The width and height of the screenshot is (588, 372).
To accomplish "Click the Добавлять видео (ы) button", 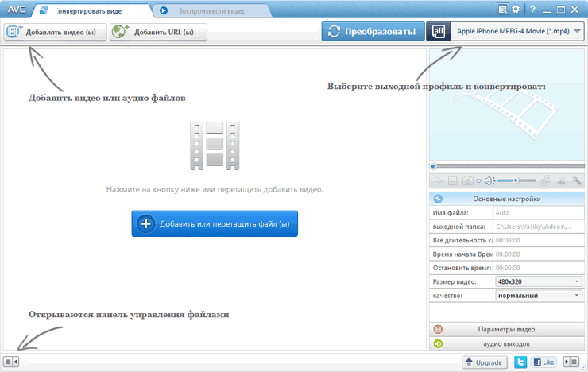I will click(x=55, y=32).
